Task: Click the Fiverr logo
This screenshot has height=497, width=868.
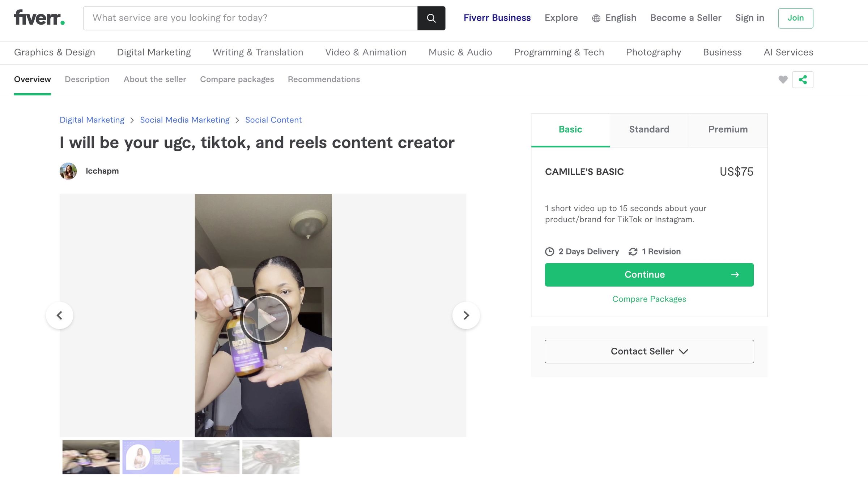Action: (39, 18)
